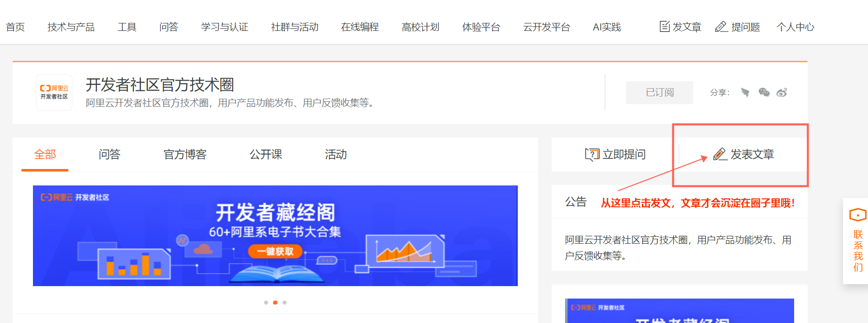Open 首页 in the top navigation
Image resolution: width=868 pixels, height=323 pixels.
[x=15, y=27]
